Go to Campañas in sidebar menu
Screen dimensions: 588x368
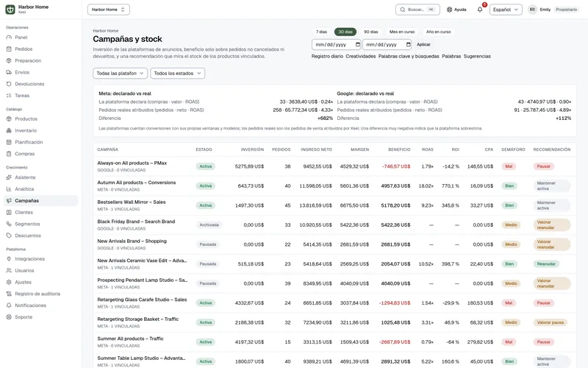(x=41, y=200)
